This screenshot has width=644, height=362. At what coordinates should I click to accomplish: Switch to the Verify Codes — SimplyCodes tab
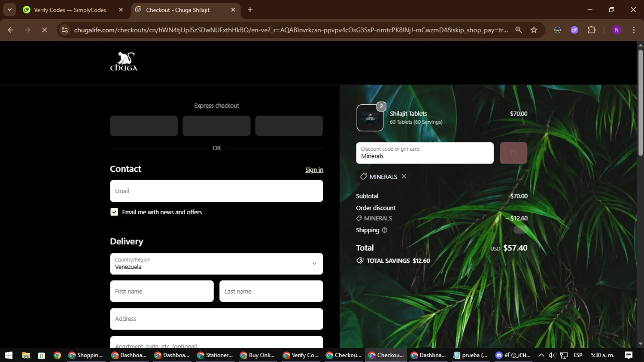70,10
